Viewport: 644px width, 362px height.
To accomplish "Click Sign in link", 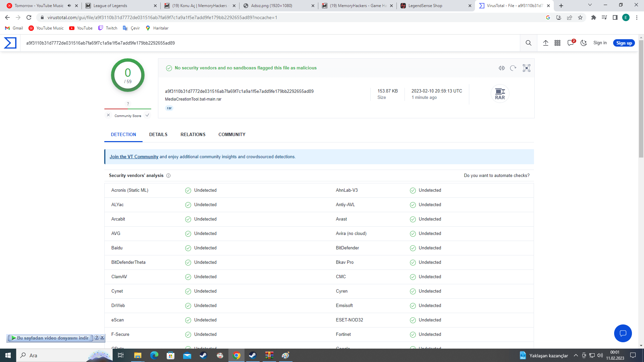I will [600, 43].
